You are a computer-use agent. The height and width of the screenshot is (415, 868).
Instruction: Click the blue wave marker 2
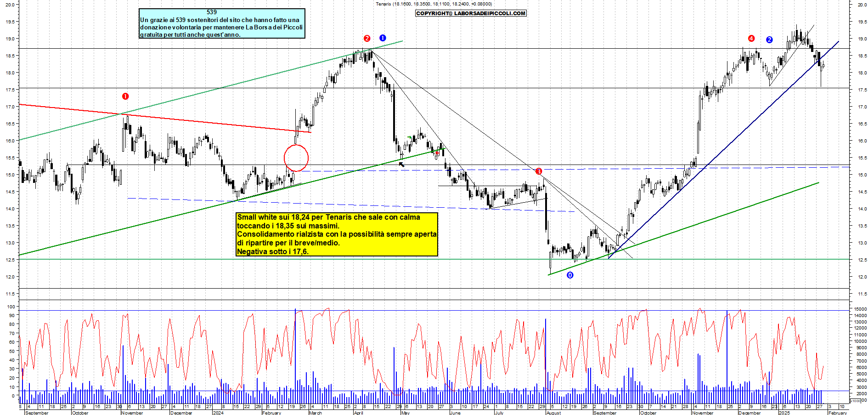(769, 40)
